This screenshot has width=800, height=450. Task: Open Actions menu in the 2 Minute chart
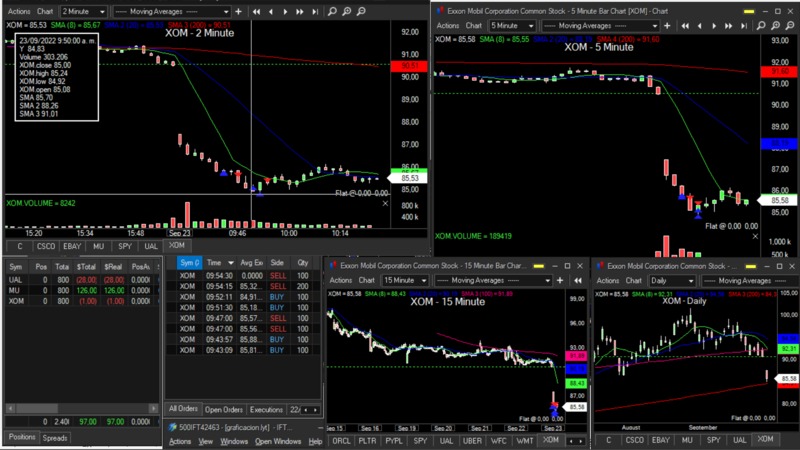(x=19, y=11)
